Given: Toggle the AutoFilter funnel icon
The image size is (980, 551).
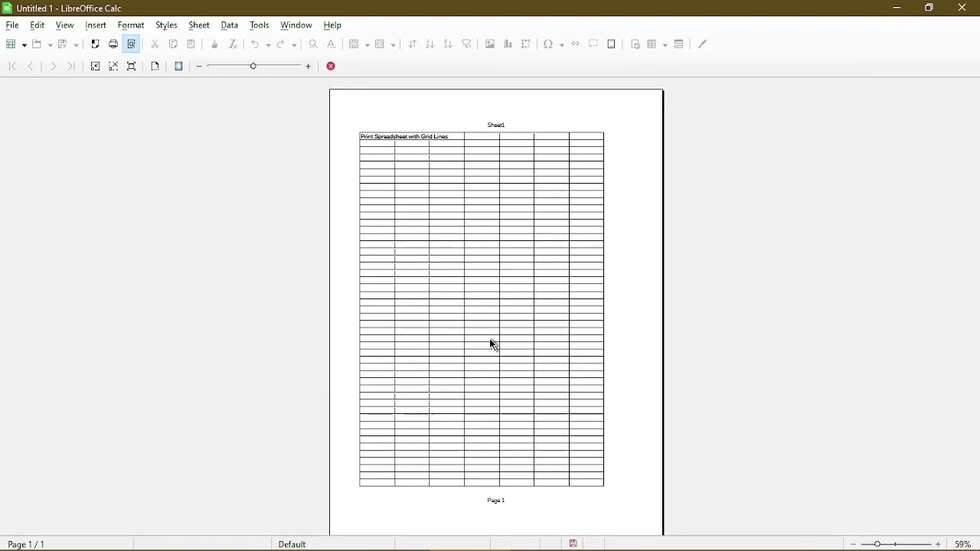Looking at the screenshot, I should click(x=467, y=44).
